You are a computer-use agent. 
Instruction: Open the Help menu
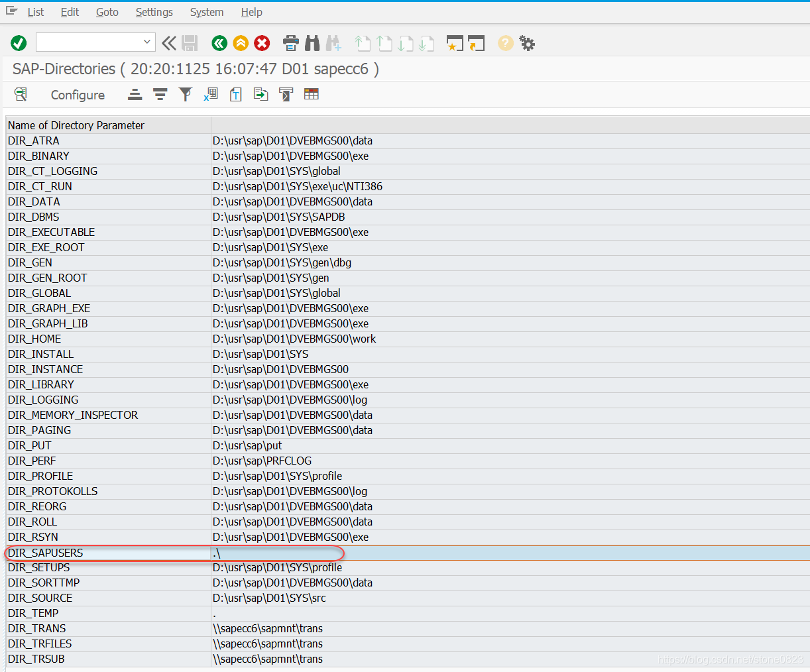point(252,12)
